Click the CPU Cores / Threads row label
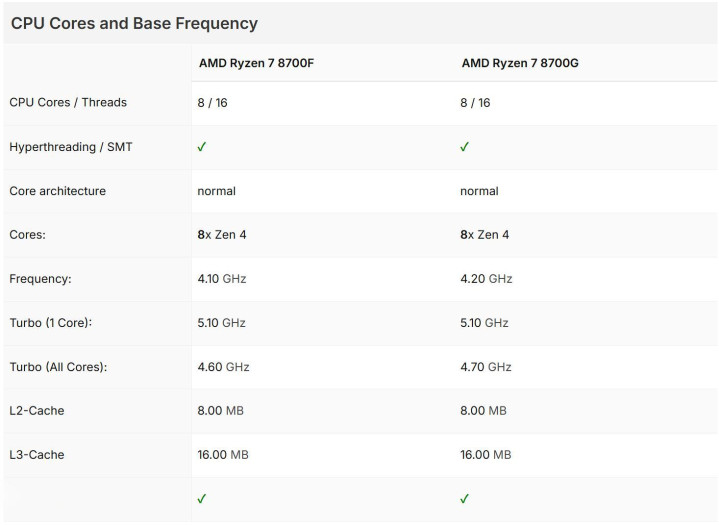 [68, 102]
